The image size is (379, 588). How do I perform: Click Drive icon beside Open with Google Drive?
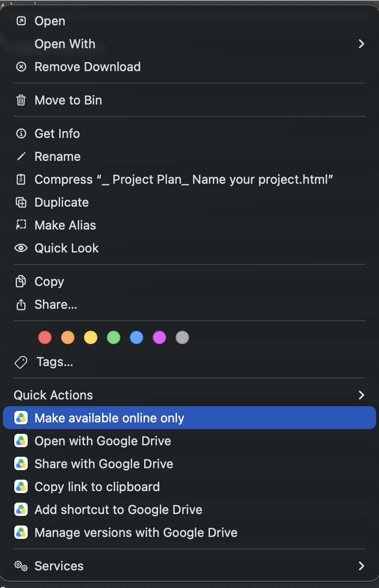point(21,441)
